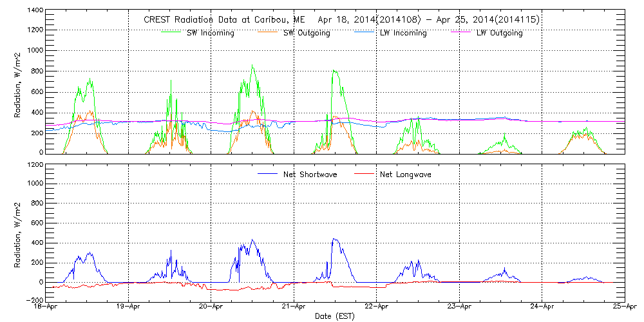Click the 21-Apr date tick label
Viewport: 644px width, 322px height.
pos(294,308)
